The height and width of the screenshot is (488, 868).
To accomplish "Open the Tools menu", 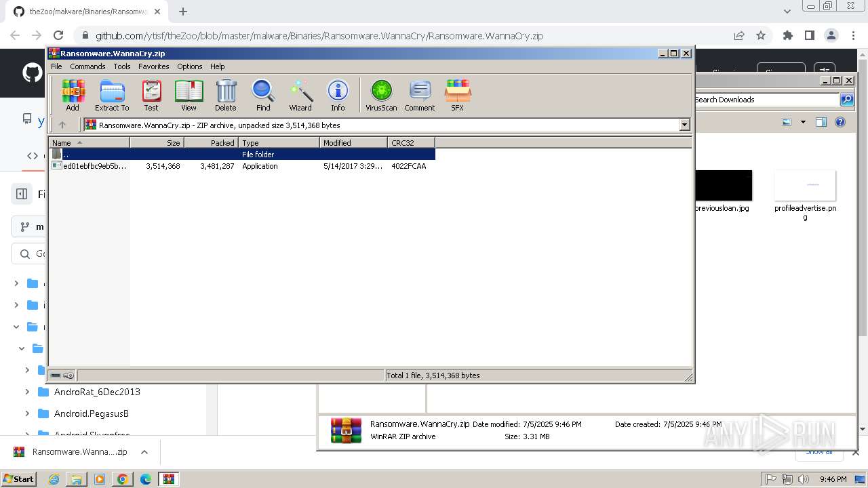I will pos(122,66).
